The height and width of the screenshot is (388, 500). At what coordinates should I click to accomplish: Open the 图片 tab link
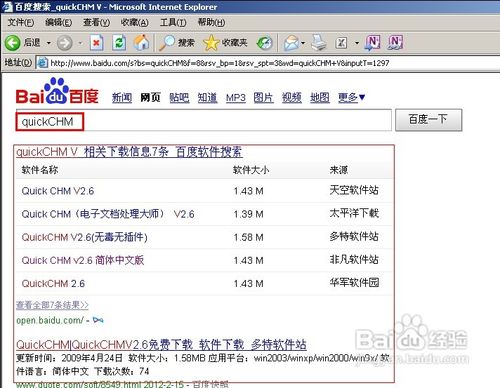[263, 98]
